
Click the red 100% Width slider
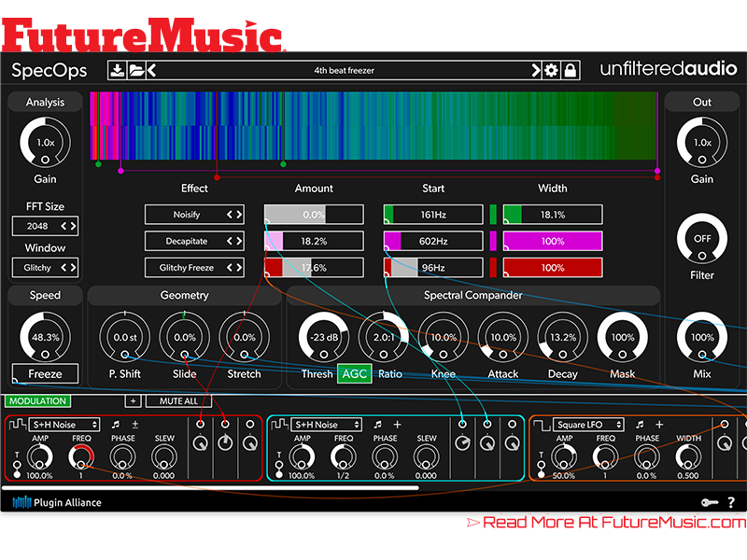(553, 268)
